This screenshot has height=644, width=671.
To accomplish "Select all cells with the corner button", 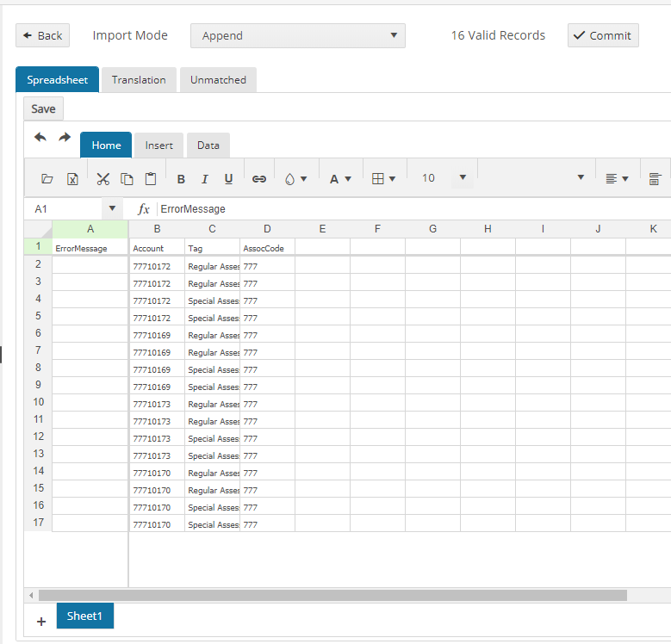I will point(38,229).
